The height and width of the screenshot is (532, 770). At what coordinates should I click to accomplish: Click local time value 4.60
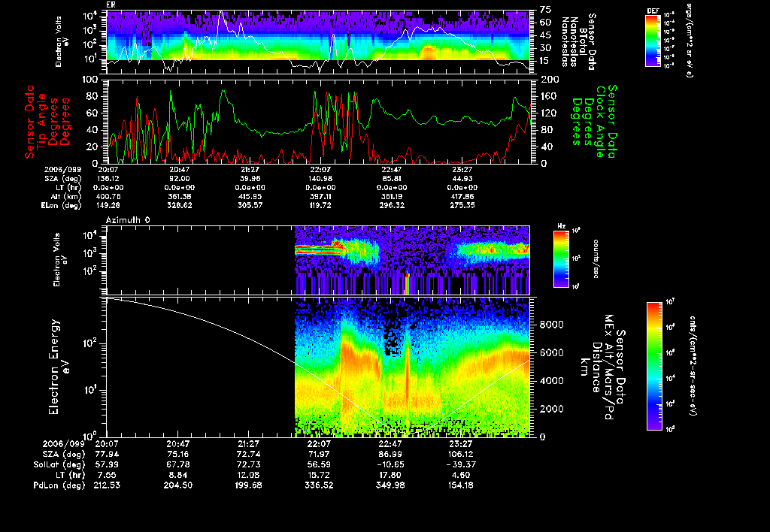coord(461,475)
